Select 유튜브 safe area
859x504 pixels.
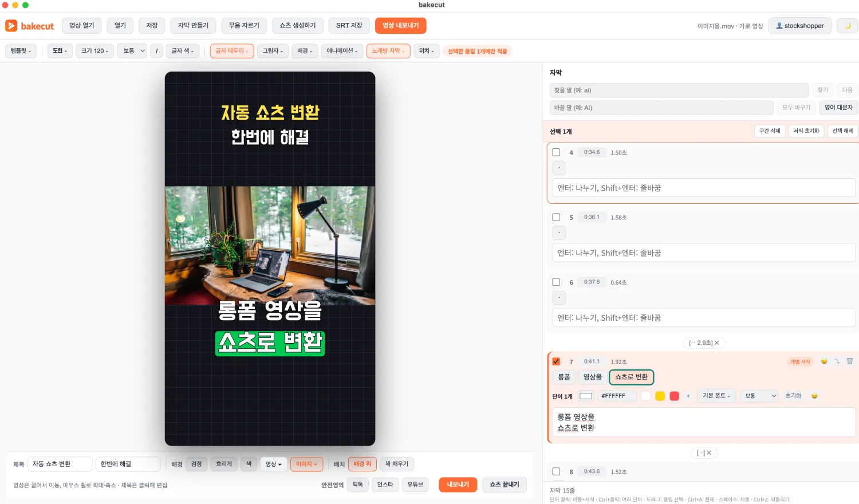[415, 485]
